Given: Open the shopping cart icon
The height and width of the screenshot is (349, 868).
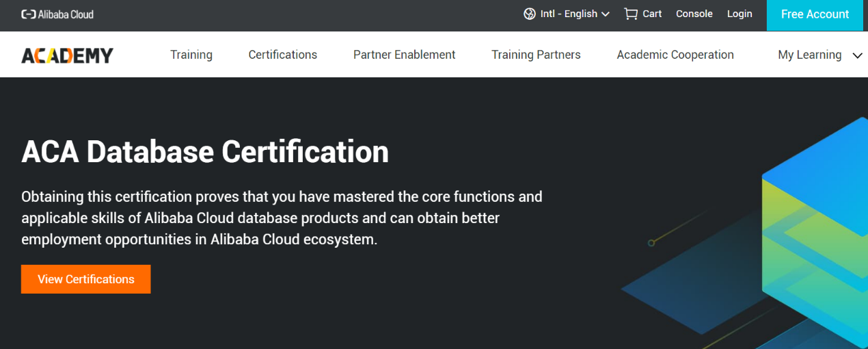Looking at the screenshot, I should tap(630, 14).
